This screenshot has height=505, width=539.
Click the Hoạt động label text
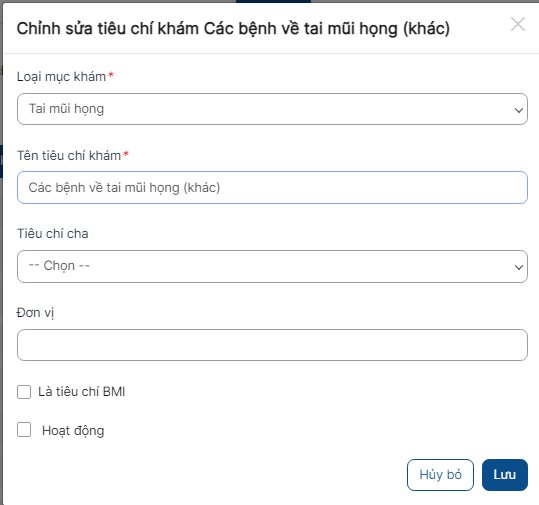73,431
